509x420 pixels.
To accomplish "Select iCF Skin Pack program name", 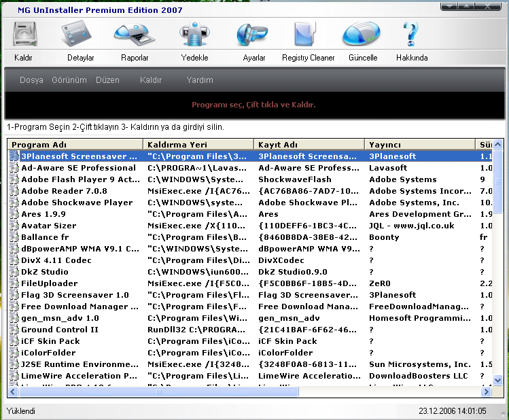I will pyautogui.click(x=50, y=341).
